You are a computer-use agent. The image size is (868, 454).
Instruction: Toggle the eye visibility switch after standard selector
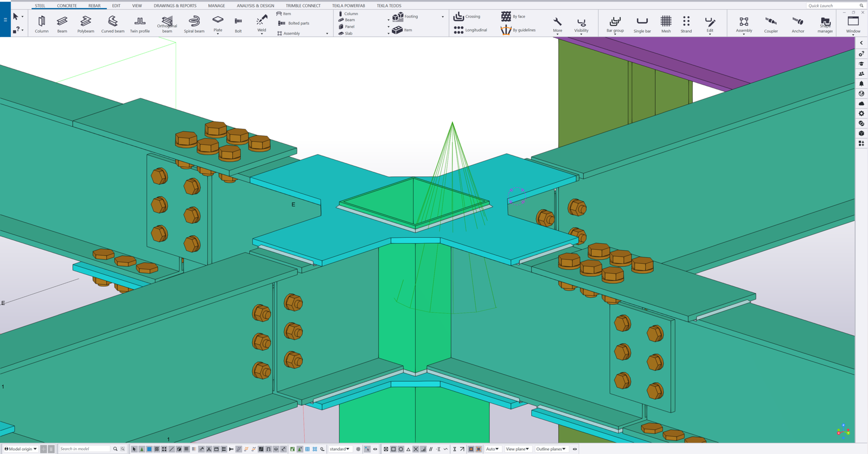click(375, 449)
